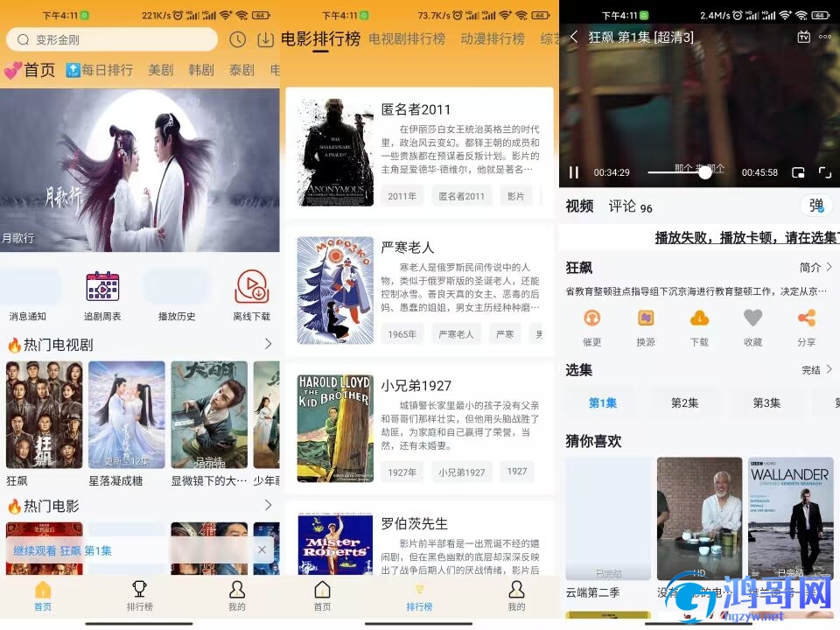840x630 pixels.
Task: Expand the 热门电影 section arrow
Action: [x=268, y=505]
